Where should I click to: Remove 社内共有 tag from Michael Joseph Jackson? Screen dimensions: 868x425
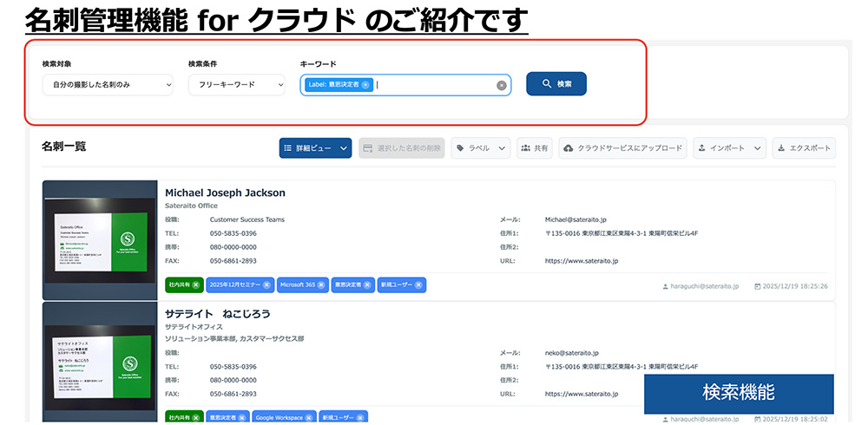point(196,284)
